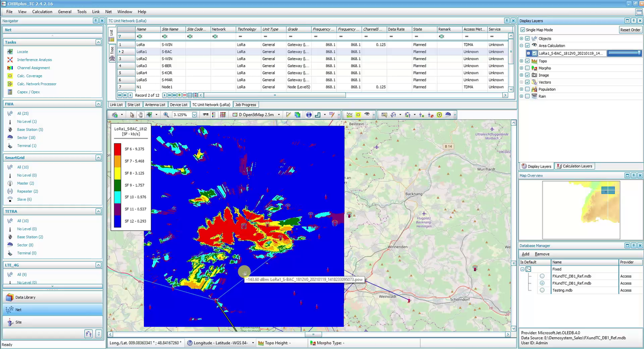Viewport: 644px width, 349px height.
Task: Disable the Single Map Mode checkbox
Action: (x=522, y=30)
